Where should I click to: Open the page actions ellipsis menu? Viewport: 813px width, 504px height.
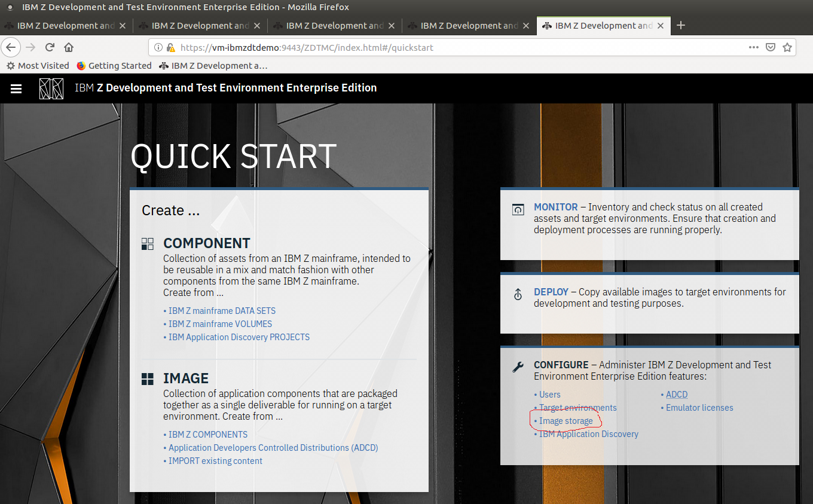(x=753, y=47)
